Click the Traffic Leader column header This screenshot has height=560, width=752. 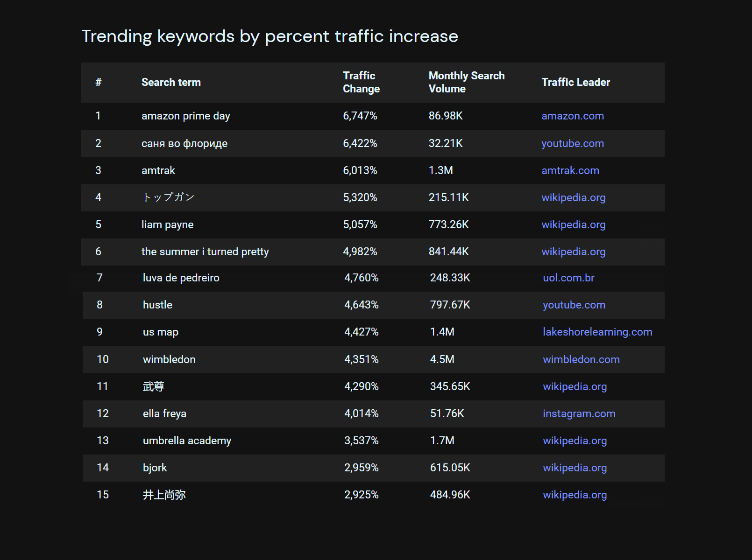coord(575,82)
